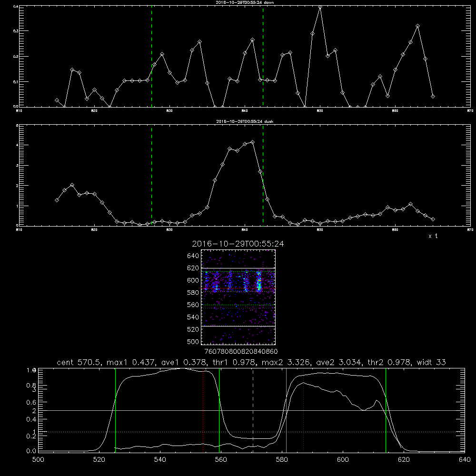Click the highest diamond peak in dusk plot

253,142
